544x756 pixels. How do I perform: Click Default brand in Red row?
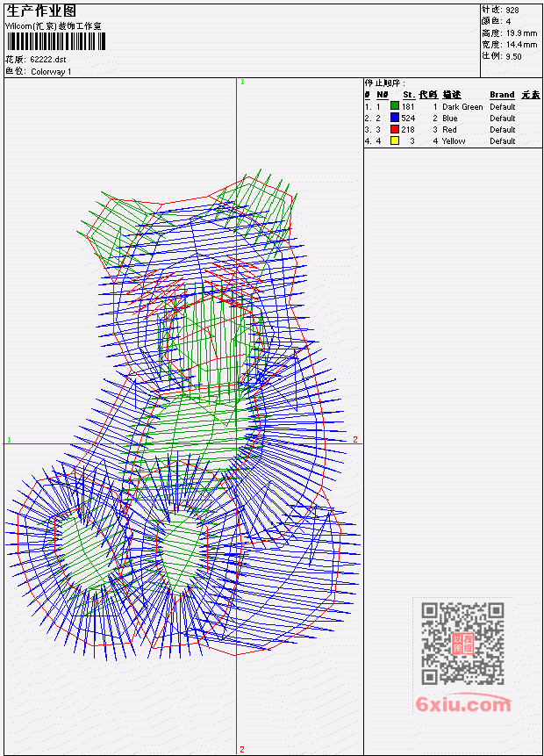pos(503,130)
